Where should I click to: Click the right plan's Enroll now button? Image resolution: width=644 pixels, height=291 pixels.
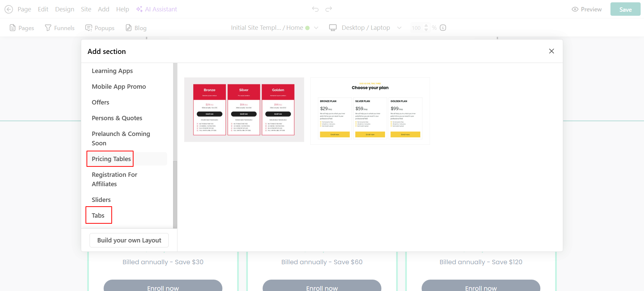coord(481,286)
